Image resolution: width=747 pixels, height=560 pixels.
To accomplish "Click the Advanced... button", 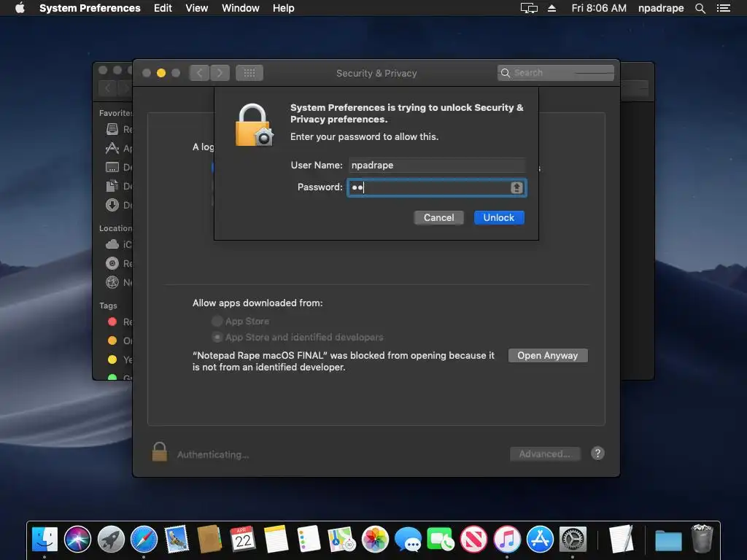I will click(545, 454).
